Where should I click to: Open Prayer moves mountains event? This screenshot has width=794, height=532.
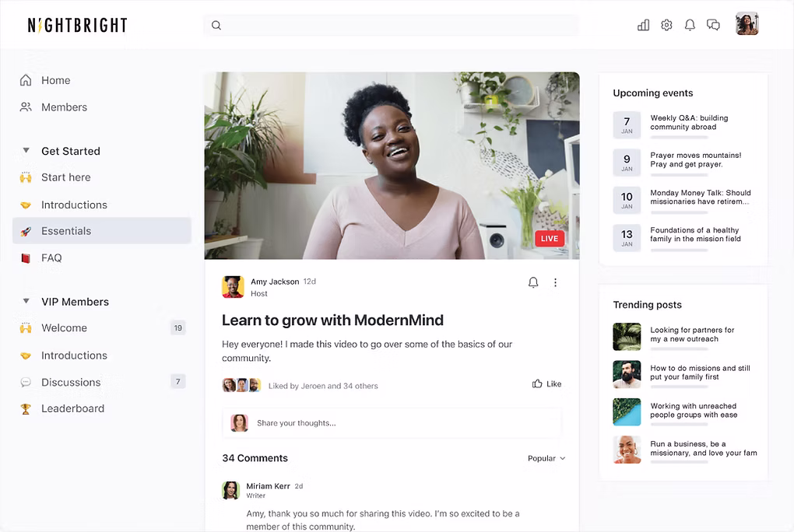696,159
